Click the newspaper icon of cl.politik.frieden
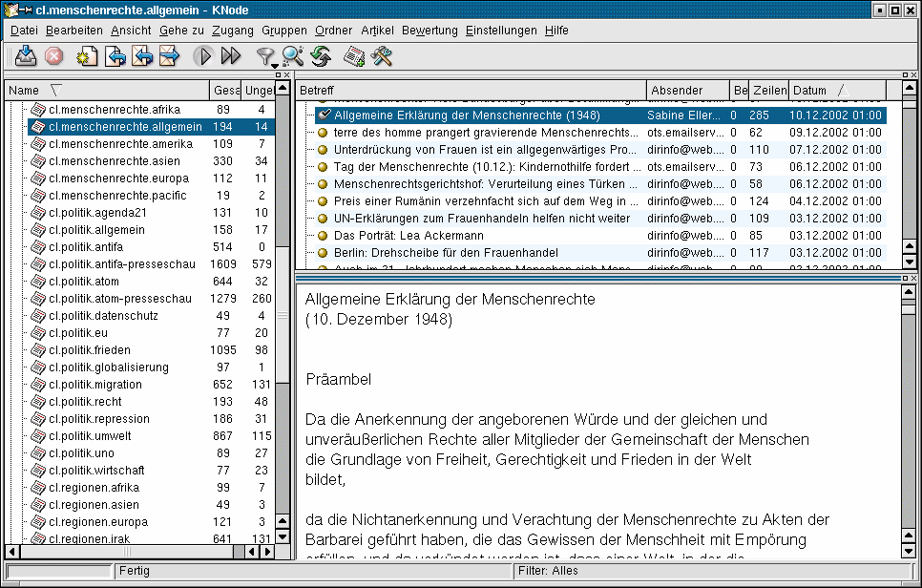The width and height of the screenshot is (922, 588). tap(38, 350)
